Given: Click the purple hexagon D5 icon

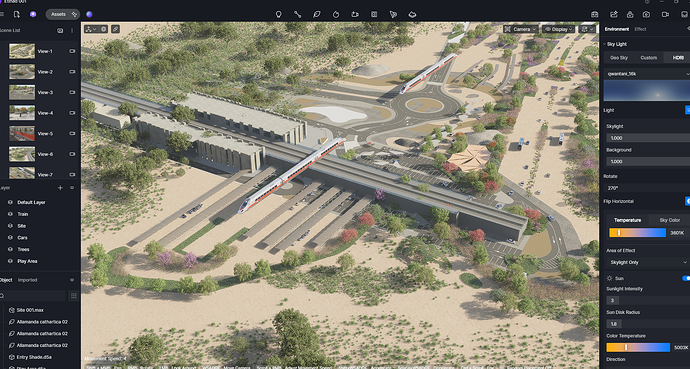Looking at the screenshot, I should (x=33, y=15).
